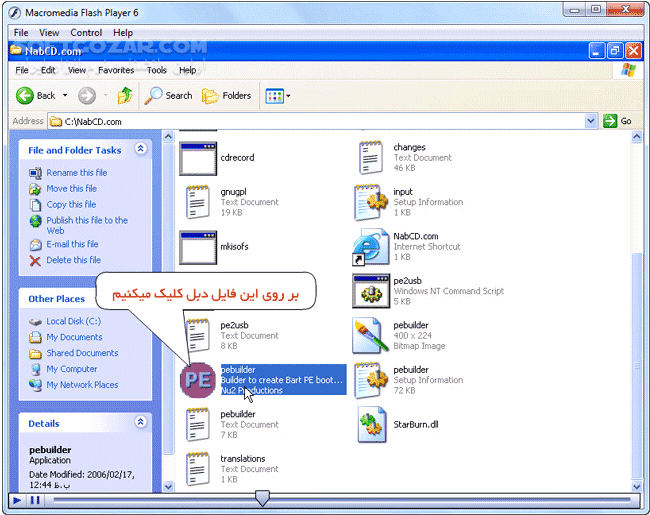Open the Control menu in Flash Player
650x515 pixels.
click(x=86, y=33)
